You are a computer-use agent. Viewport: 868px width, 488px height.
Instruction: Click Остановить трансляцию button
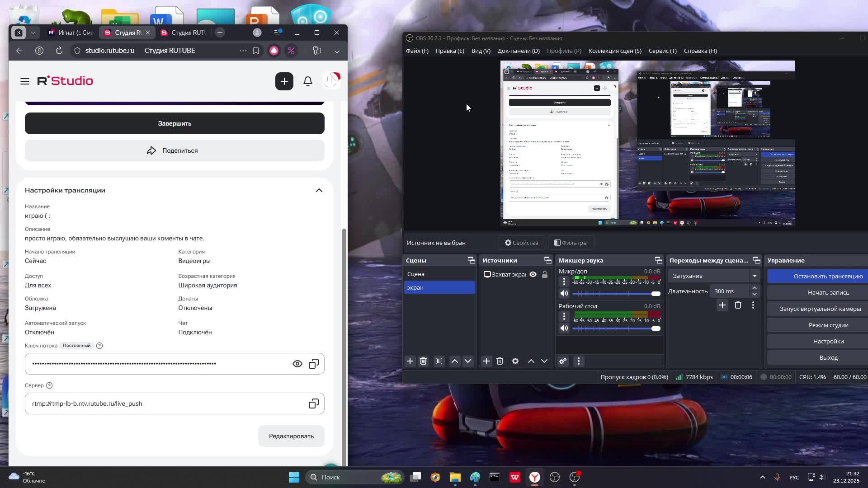click(827, 276)
